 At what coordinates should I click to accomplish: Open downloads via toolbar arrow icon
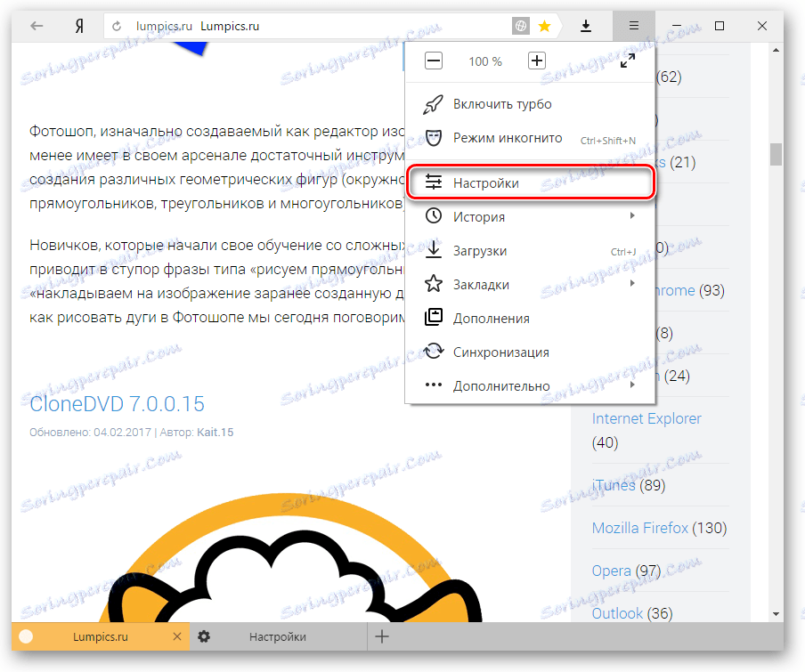(586, 26)
